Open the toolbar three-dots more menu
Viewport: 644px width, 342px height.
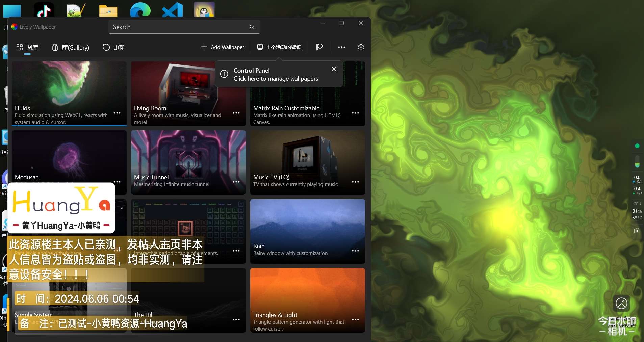click(x=341, y=47)
